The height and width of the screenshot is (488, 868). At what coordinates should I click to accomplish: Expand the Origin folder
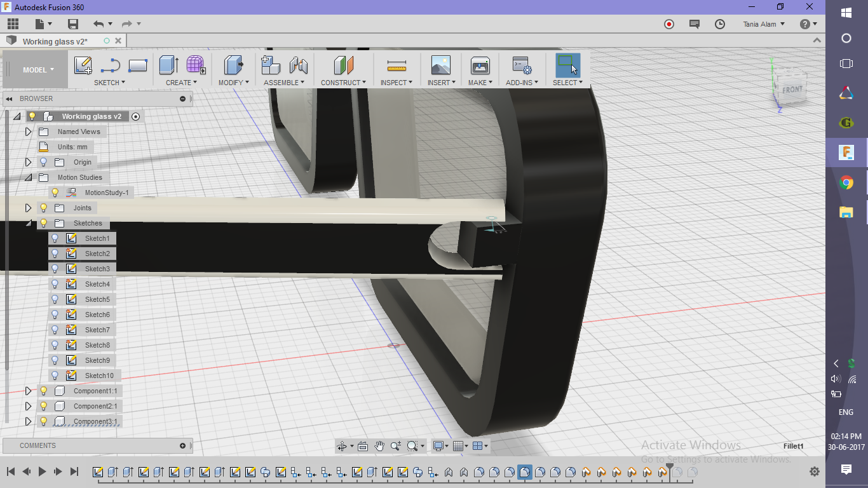[28, 162]
